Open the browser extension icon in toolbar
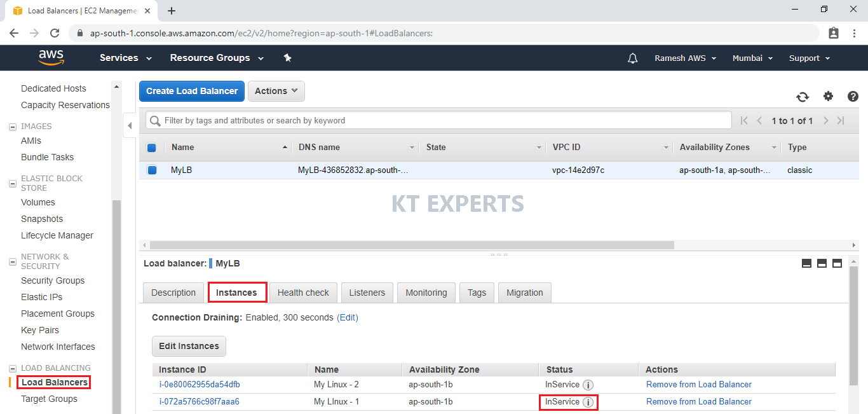 coord(834,33)
